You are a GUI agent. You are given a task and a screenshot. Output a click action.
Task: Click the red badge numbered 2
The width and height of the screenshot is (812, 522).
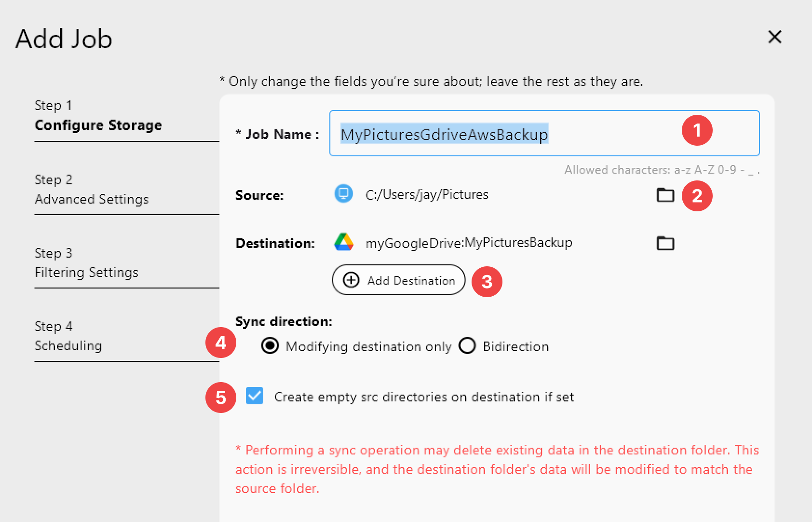coord(698,196)
